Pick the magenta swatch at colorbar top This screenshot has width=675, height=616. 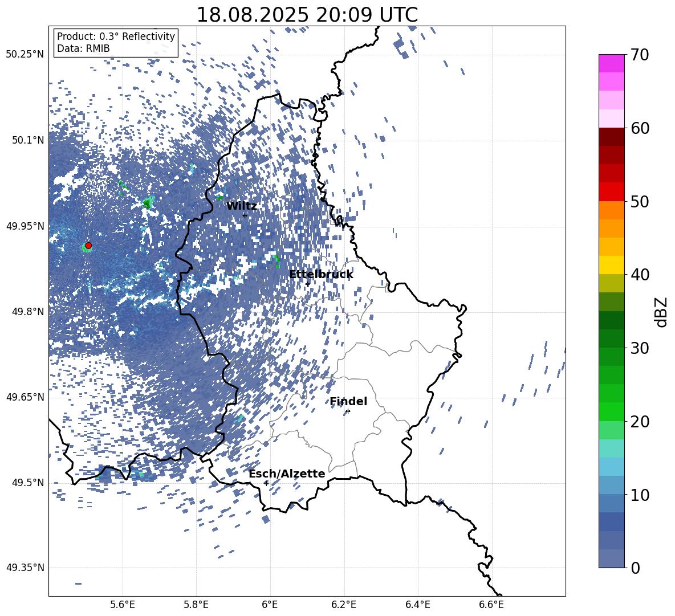(x=611, y=64)
